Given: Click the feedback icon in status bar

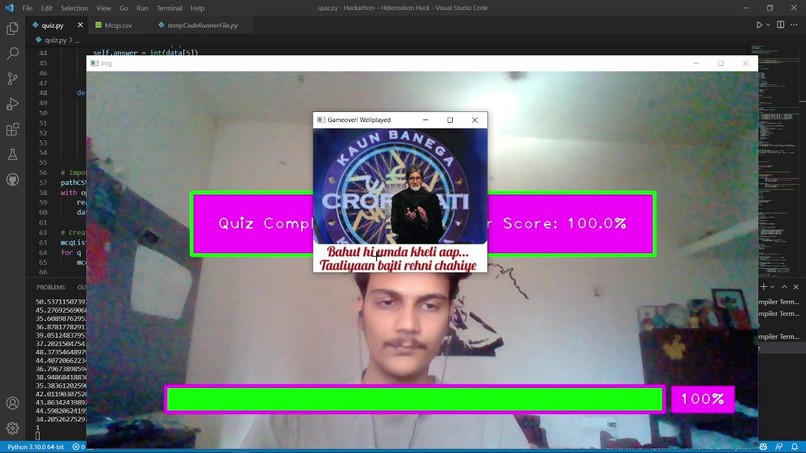Looking at the screenshot, I should coord(779,447).
